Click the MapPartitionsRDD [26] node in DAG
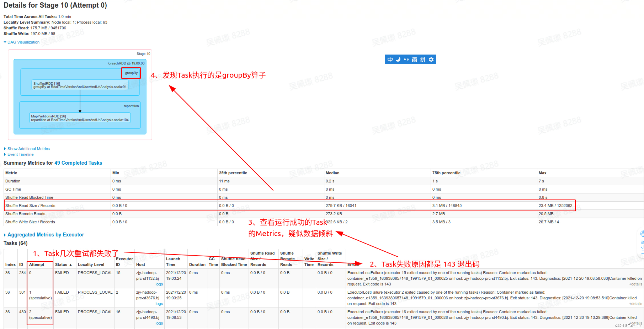Viewport: 644px width, 329px height. point(80,118)
